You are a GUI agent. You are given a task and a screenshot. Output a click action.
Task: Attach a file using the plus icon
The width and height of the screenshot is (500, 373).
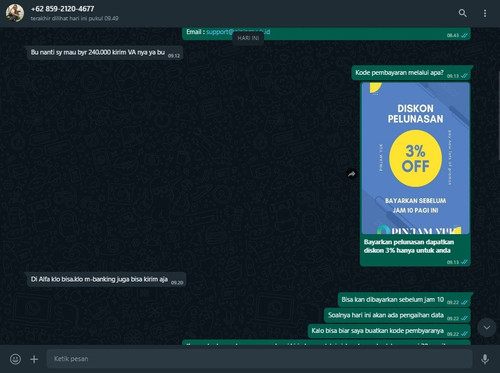point(34,359)
